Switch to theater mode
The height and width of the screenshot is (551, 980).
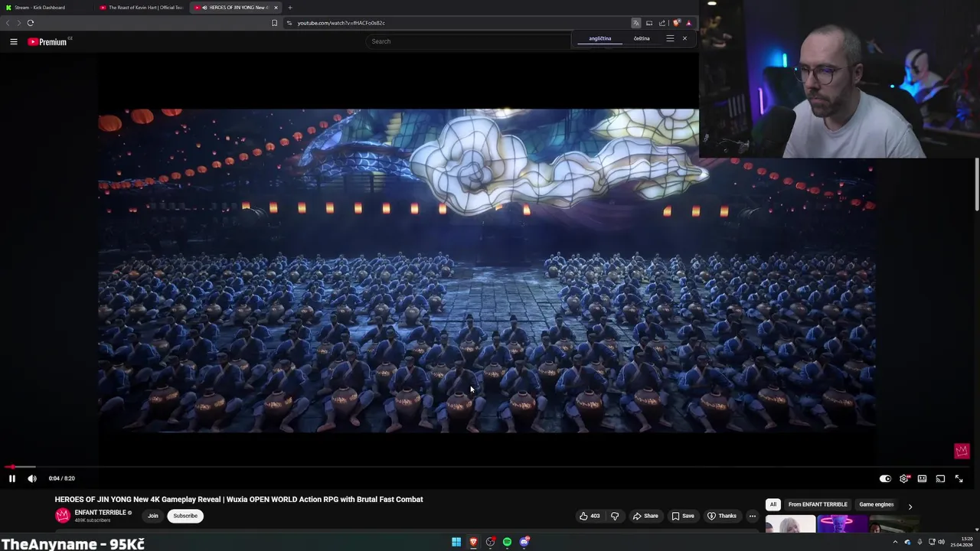click(x=922, y=478)
